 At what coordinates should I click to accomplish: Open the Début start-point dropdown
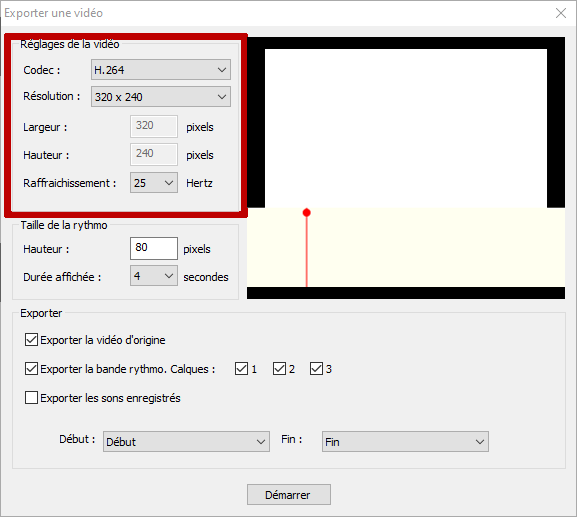tap(186, 442)
